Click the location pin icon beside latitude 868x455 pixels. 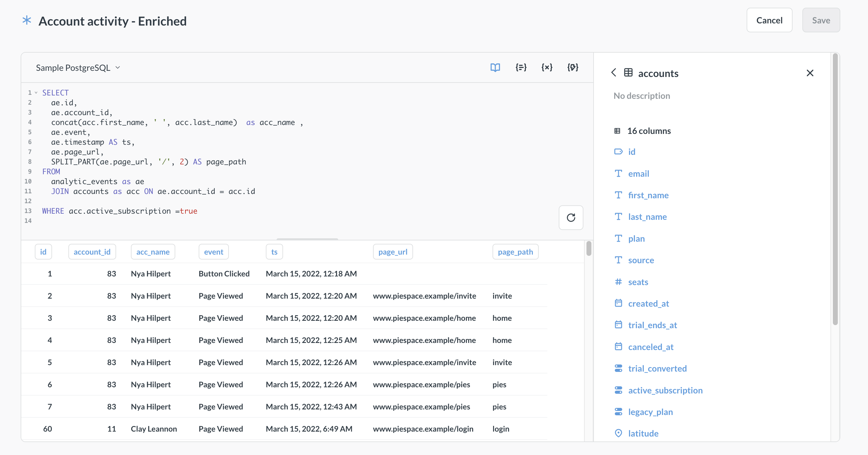click(619, 433)
